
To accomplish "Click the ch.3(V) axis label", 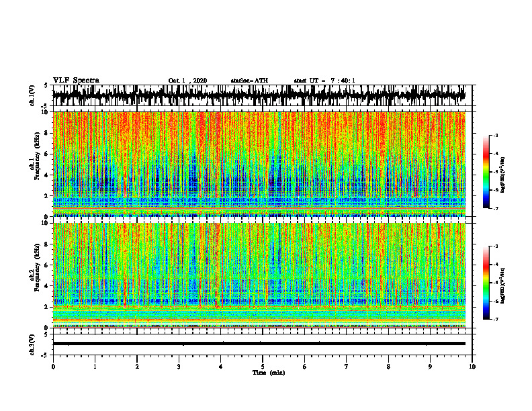I will (x=32, y=345).
